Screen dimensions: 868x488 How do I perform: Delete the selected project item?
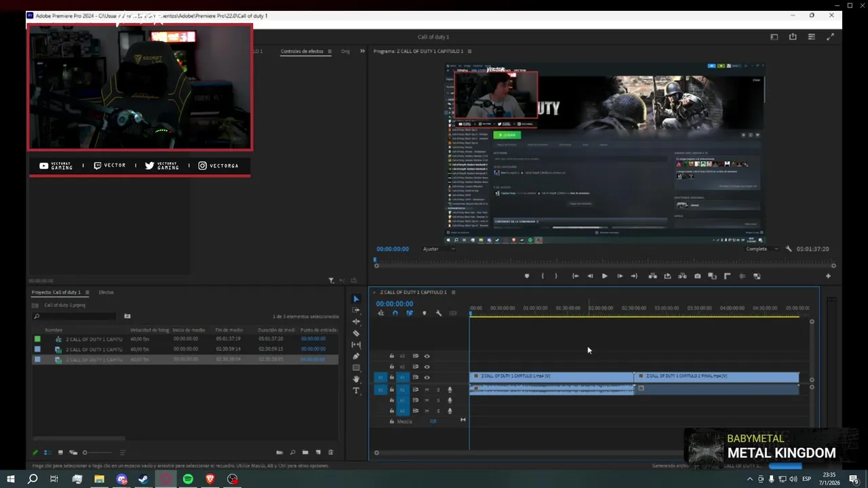(x=331, y=452)
